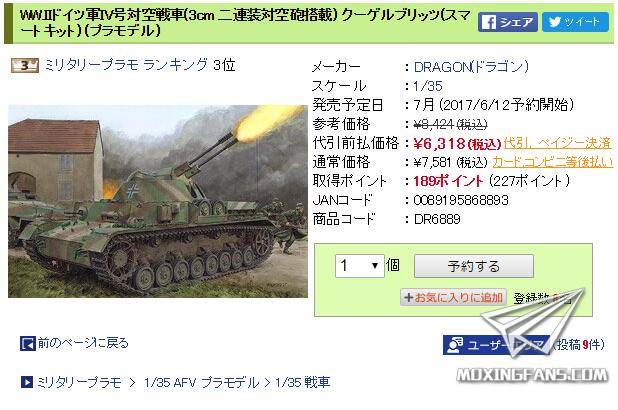Click the breadcrumb arrow icon before ミリタリープラモ

point(27,382)
